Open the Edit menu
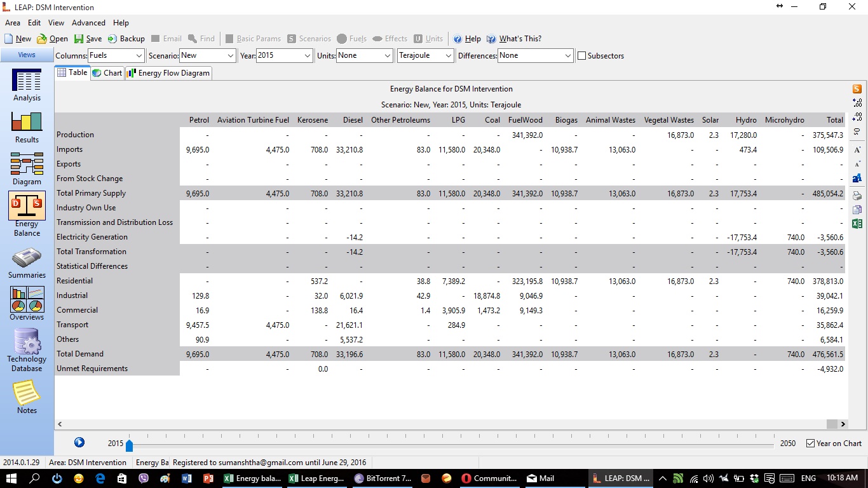This screenshot has width=868, height=488. tap(34, 23)
